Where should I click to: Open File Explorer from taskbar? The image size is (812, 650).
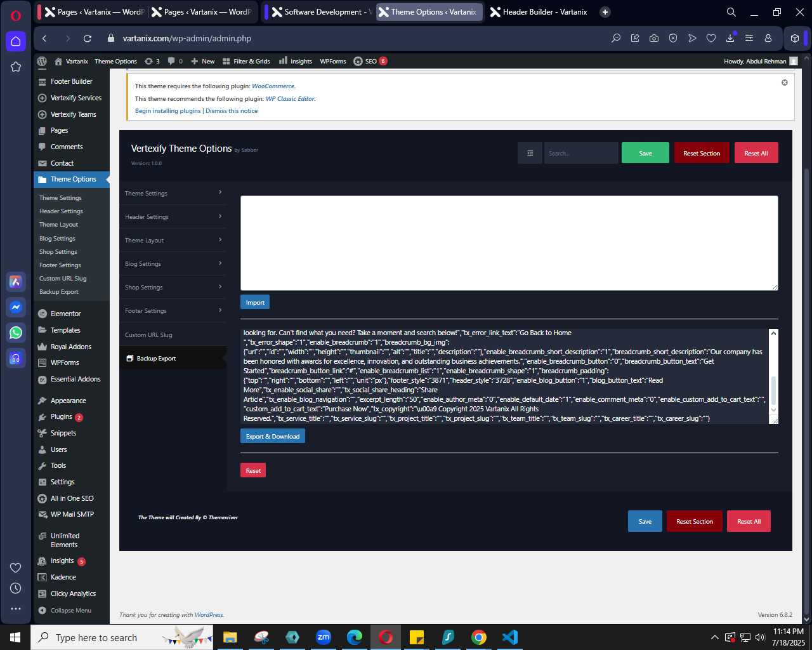(230, 637)
